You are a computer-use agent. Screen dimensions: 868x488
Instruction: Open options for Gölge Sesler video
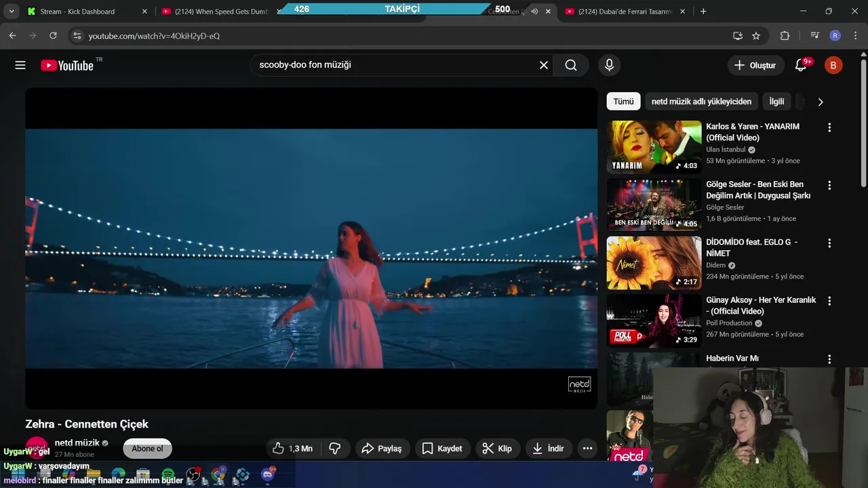[x=829, y=185]
